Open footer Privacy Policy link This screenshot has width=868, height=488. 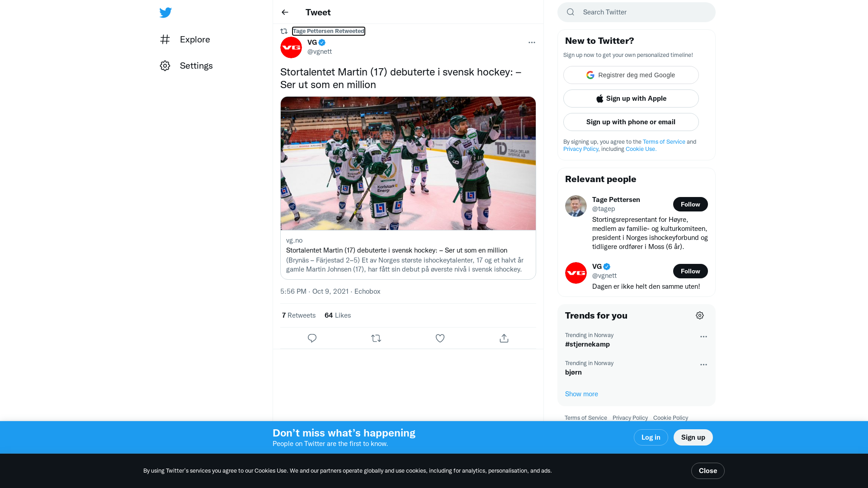(630, 418)
